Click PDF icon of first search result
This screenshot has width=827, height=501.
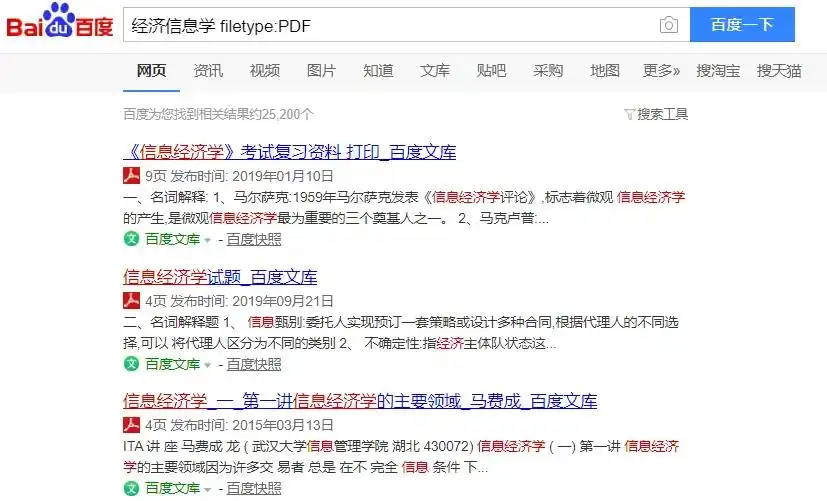[x=131, y=176]
